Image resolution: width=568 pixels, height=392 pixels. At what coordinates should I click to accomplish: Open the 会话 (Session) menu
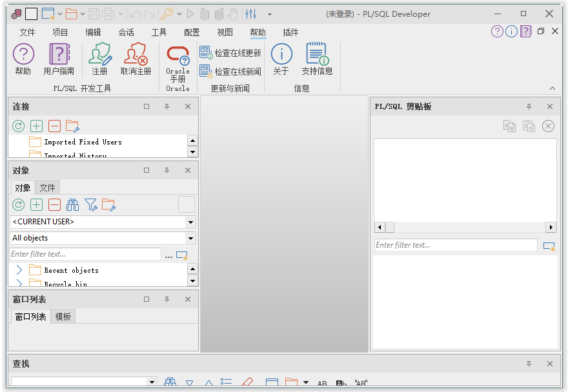click(x=126, y=32)
